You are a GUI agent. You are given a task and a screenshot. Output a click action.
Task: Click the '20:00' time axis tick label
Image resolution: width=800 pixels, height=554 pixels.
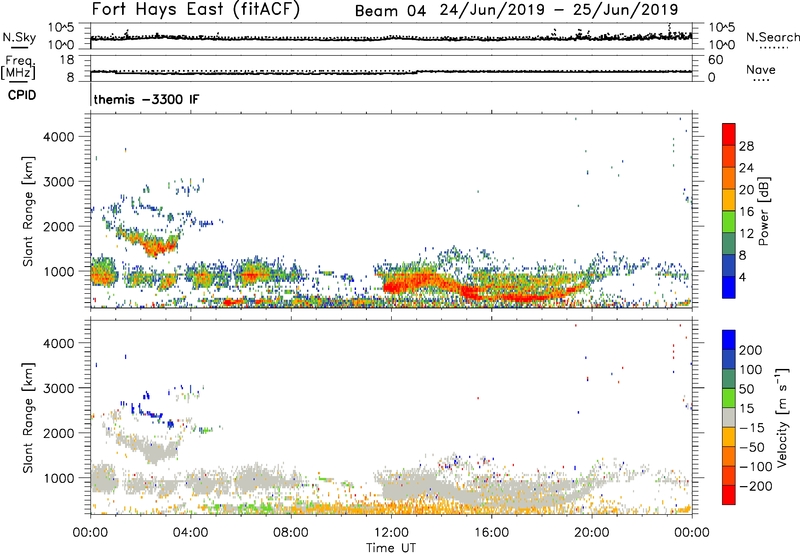click(591, 533)
